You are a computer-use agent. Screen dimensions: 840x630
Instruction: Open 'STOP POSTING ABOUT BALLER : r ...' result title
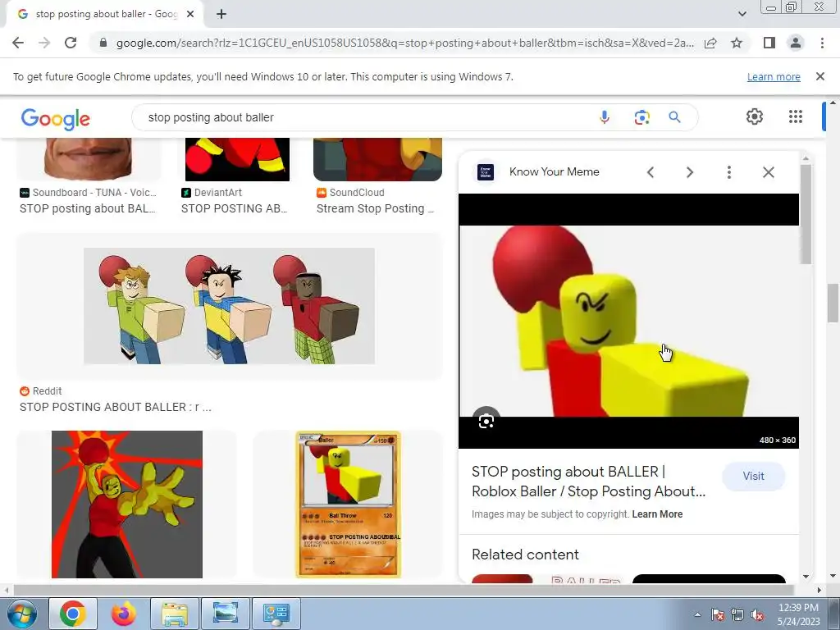pos(115,407)
